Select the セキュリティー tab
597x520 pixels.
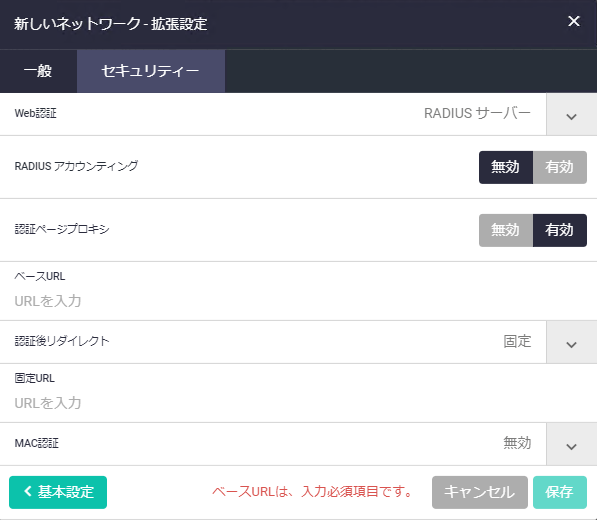(x=151, y=71)
